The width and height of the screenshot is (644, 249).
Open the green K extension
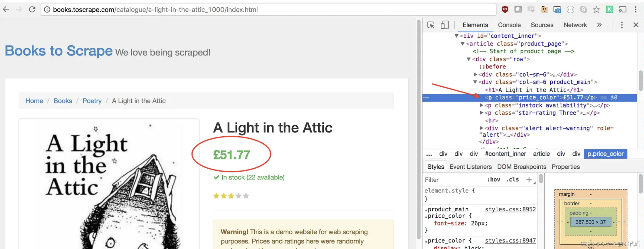[609, 9]
